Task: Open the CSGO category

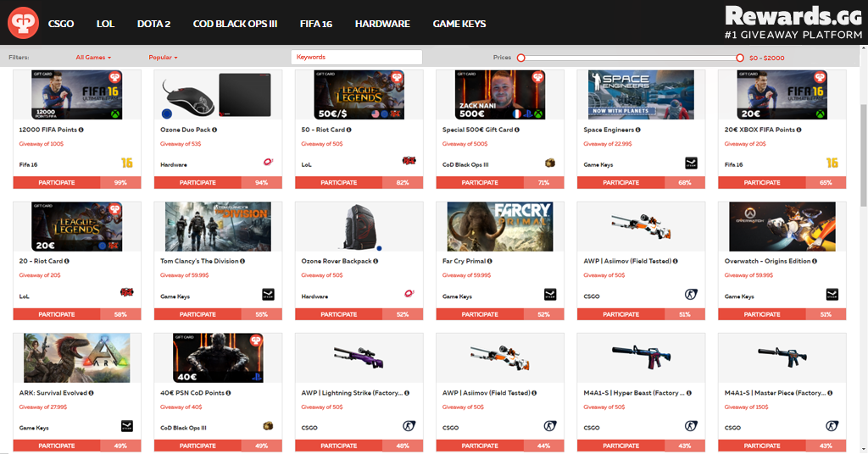Action: [61, 24]
